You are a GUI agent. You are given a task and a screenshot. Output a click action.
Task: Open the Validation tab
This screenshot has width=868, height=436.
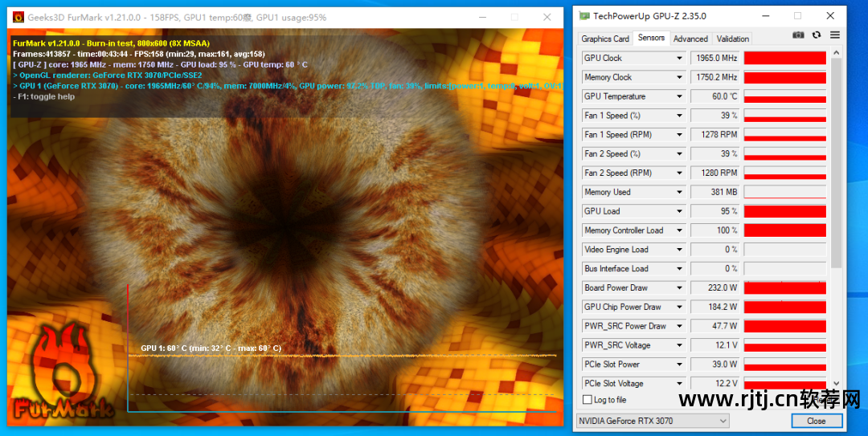pyautogui.click(x=732, y=39)
